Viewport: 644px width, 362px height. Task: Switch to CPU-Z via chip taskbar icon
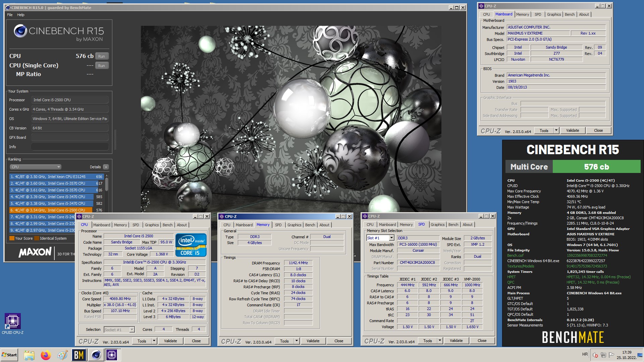tap(112, 355)
